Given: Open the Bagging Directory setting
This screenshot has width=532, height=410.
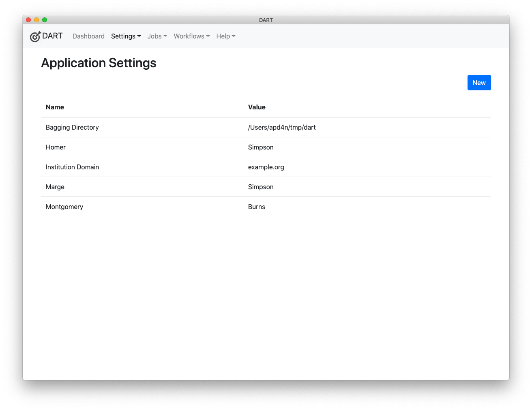Looking at the screenshot, I should click(x=72, y=127).
